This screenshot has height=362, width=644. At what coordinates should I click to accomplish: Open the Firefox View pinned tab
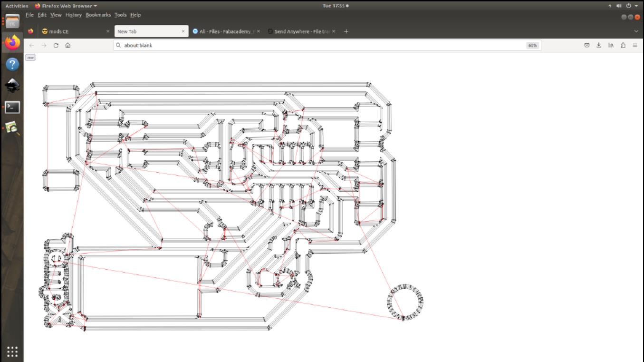tap(31, 31)
